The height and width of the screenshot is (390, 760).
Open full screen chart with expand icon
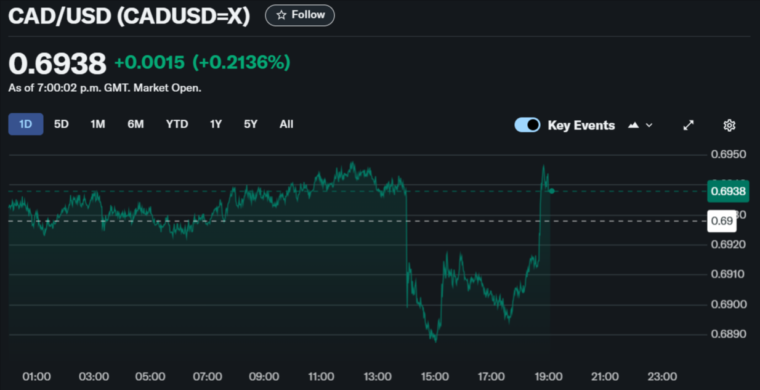688,125
